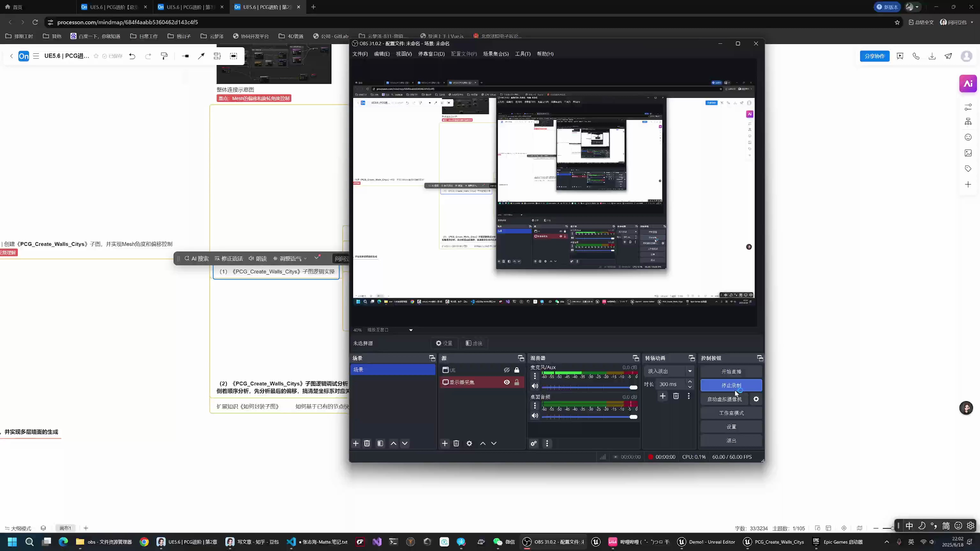The width and height of the screenshot is (980, 551).
Task: Mute the 麦克风/Aux speaker icon
Action: (535, 386)
